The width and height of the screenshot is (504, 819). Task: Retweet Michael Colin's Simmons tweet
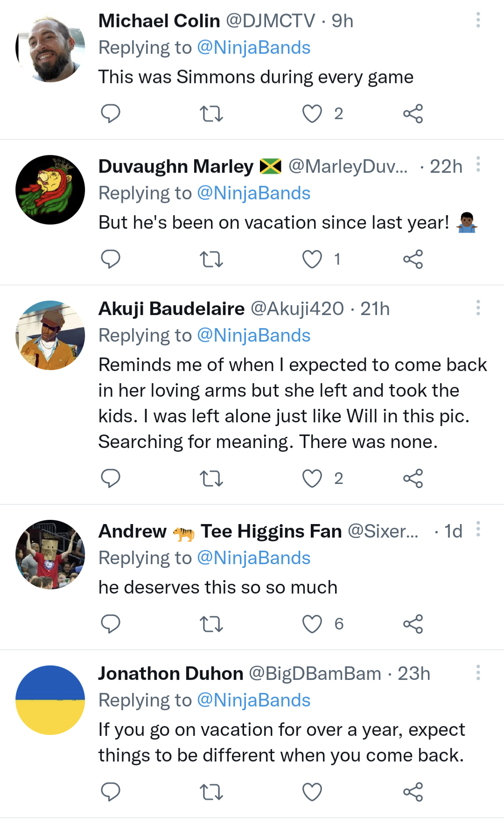click(x=211, y=113)
